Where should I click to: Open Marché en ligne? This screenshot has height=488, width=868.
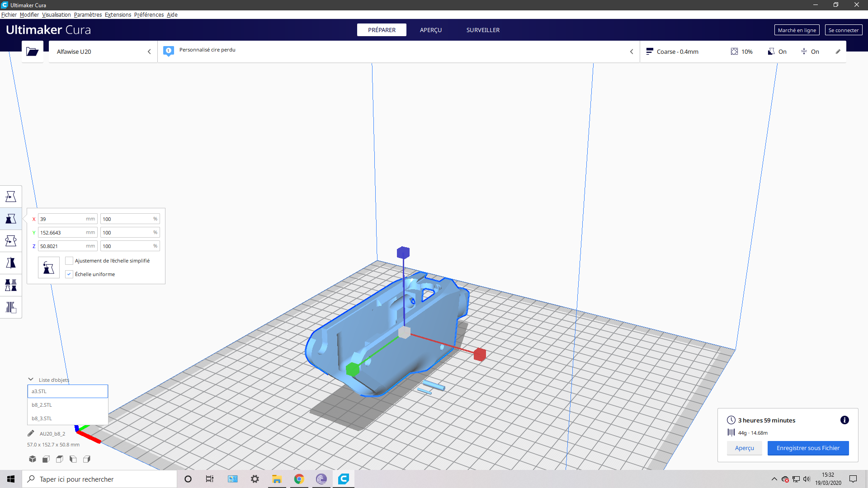(x=797, y=30)
